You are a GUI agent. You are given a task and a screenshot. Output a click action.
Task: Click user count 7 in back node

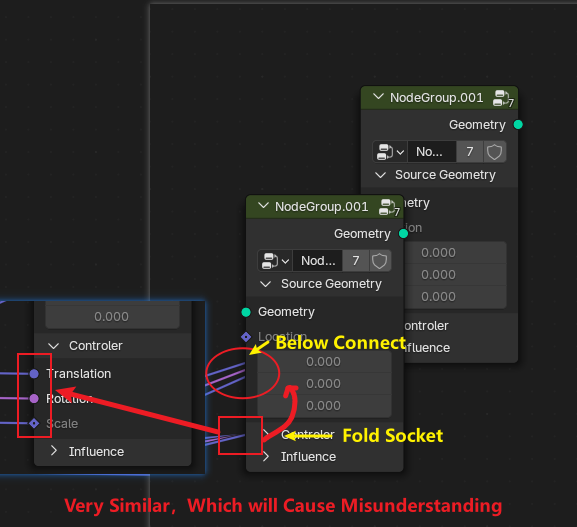pos(470,152)
